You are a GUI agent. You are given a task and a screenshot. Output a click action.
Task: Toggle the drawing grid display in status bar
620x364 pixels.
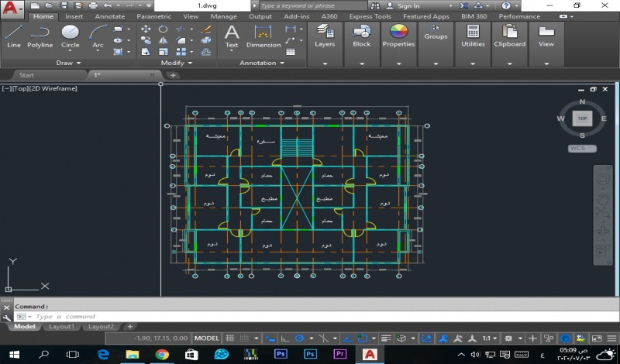point(230,338)
